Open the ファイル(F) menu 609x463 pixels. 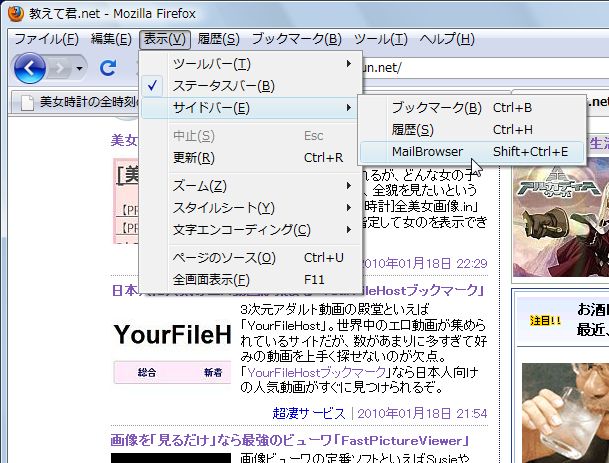coord(46,39)
